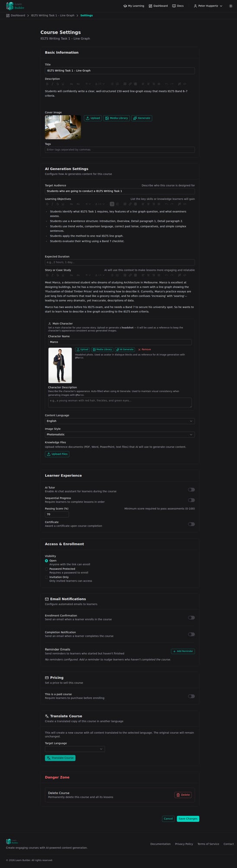237x868 pixels.
Task: Remove Marco's headshot photo
Action: [x=145, y=349]
